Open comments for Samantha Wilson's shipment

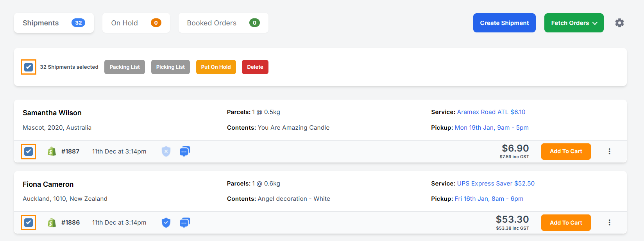[x=184, y=151]
